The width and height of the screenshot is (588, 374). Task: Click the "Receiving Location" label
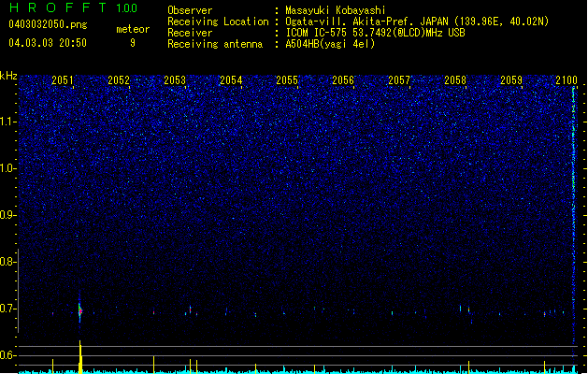[x=218, y=22]
